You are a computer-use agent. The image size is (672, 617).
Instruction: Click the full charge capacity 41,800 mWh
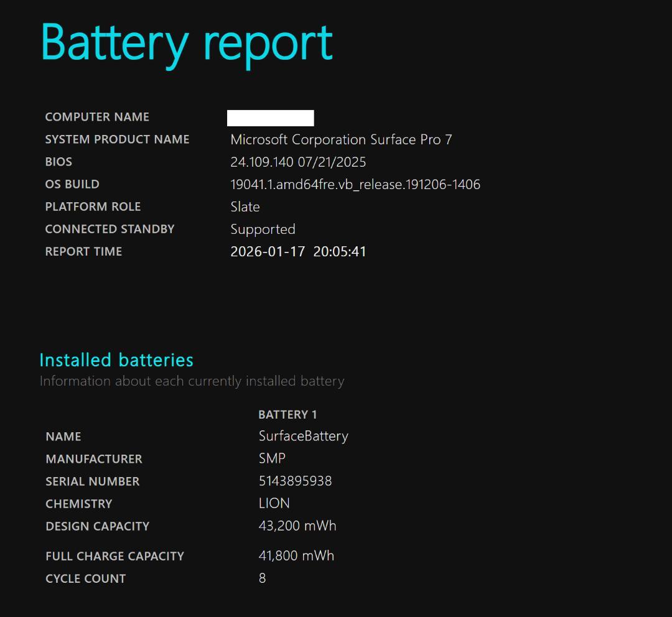(x=296, y=555)
